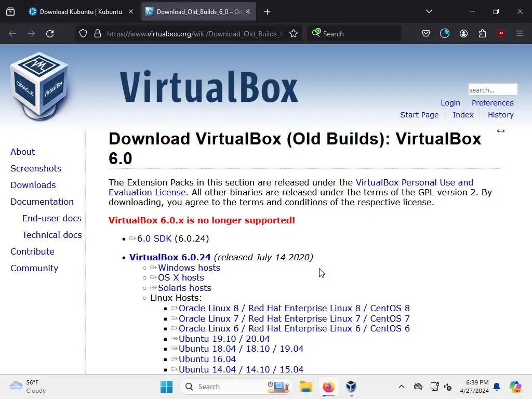The image size is (532, 399).
Task: Click the Firefox taskbar icon
Action: tap(328, 387)
